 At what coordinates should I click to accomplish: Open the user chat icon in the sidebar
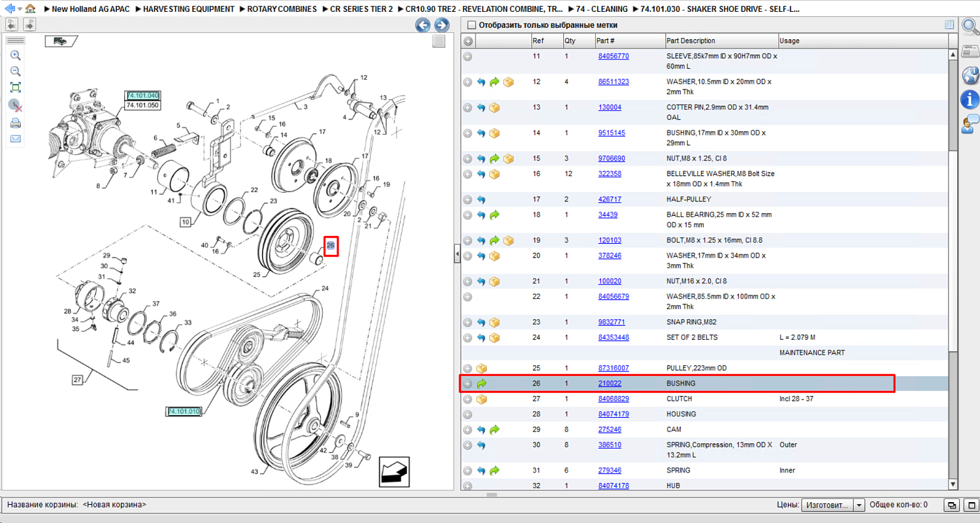(970, 124)
